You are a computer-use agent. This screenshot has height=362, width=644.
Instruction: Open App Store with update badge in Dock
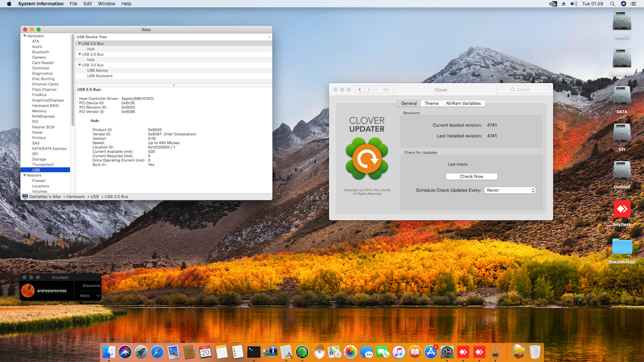431,352
